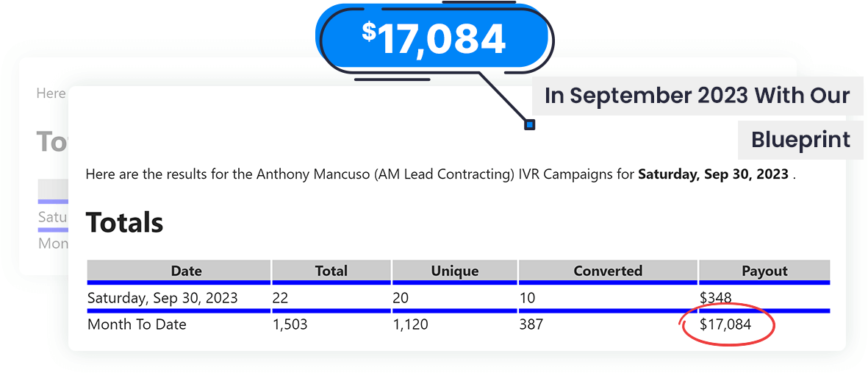868x373 pixels.
Task: Select the "Month To Date" row label
Action: point(137,324)
